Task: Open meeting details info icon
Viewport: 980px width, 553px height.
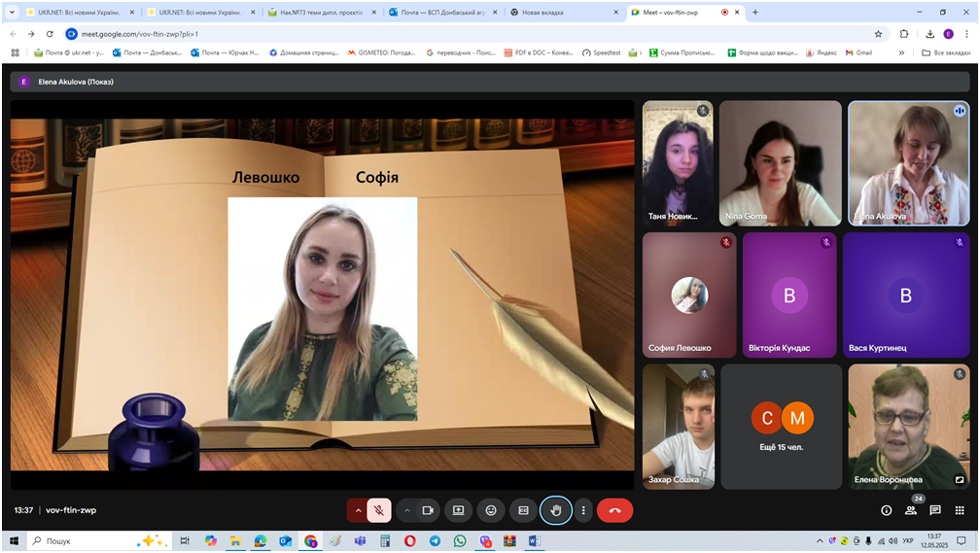Action: point(887,510)
